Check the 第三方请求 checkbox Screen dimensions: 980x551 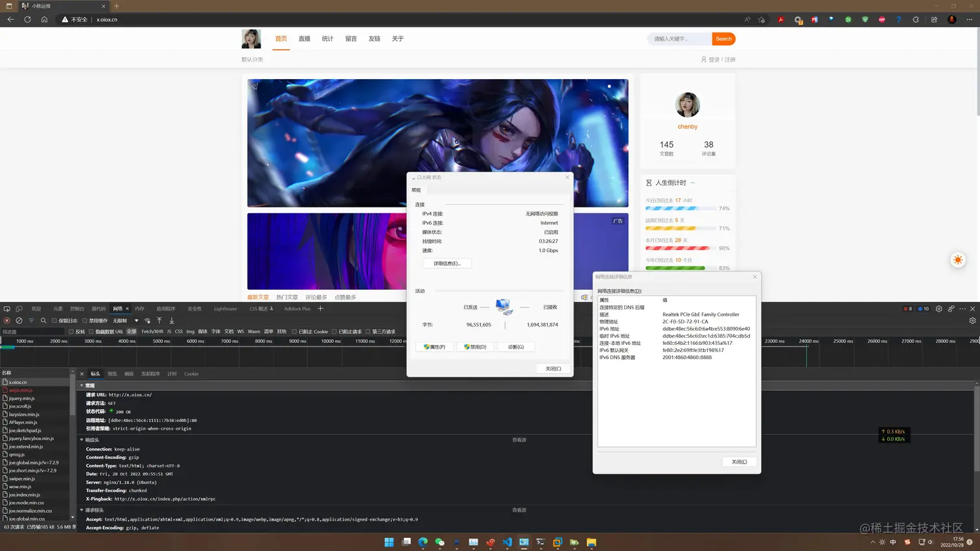[367, 331]
